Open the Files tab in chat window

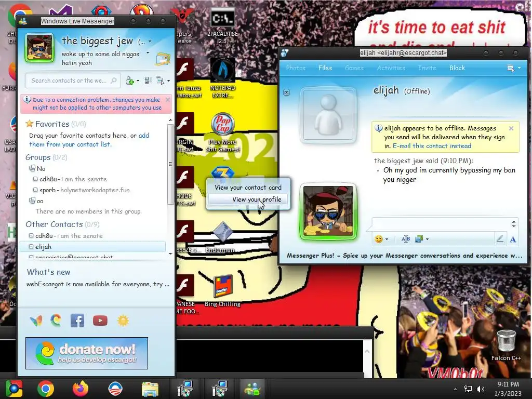pos(325,68)
